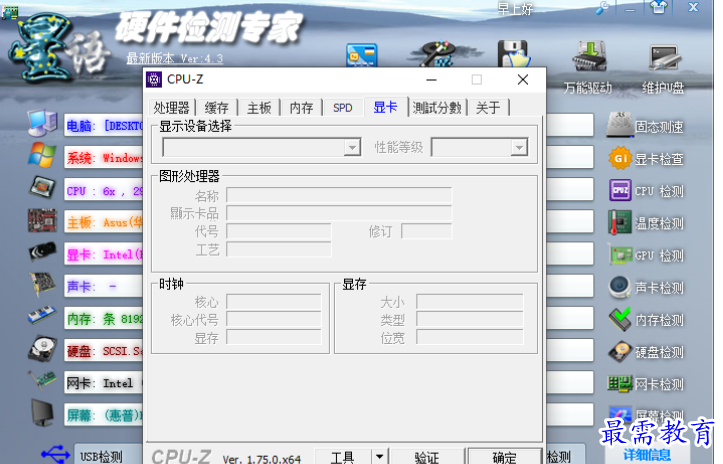Select the 显卡 tab in CPU-Z
The image size is (723, 464).
click(x=385, y=107)
